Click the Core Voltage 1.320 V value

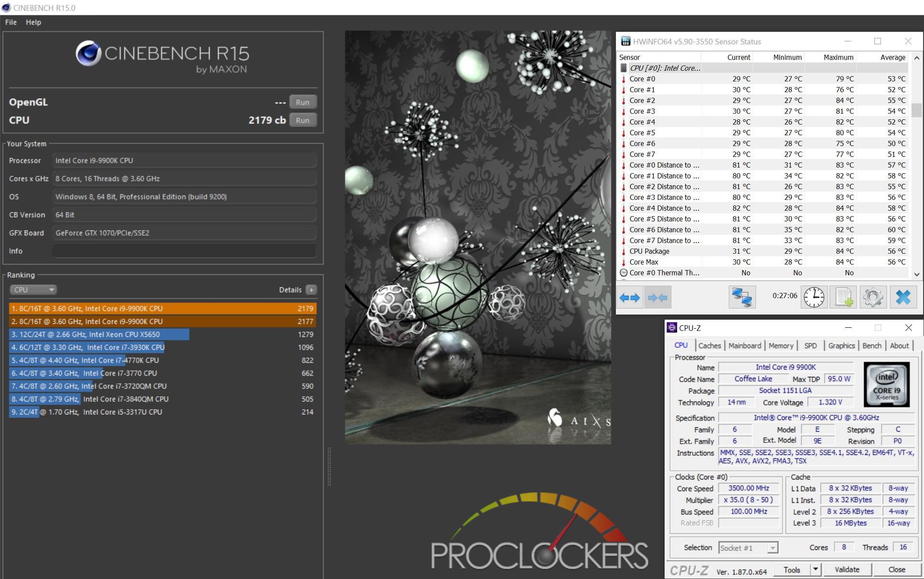pos(830,402)
